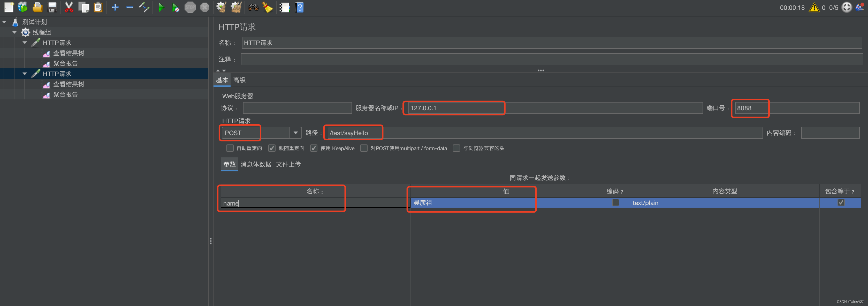Create a new test plan with New icon
The height and width of the screenshot is (306, 868).
[9, 7]
